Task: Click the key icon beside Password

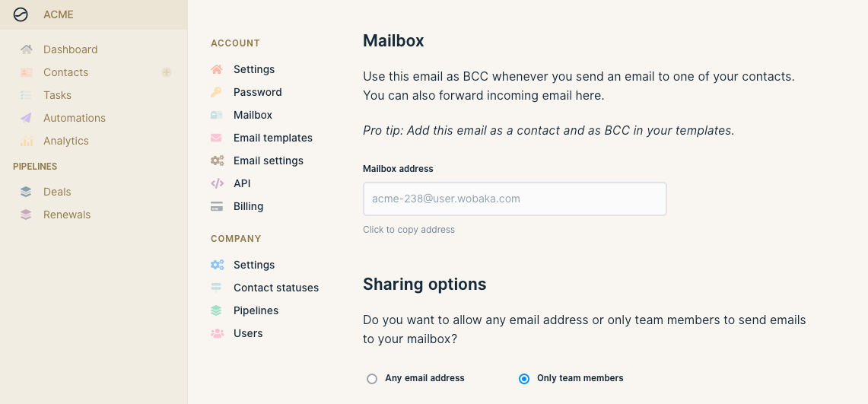Action: tap(217, 92)
